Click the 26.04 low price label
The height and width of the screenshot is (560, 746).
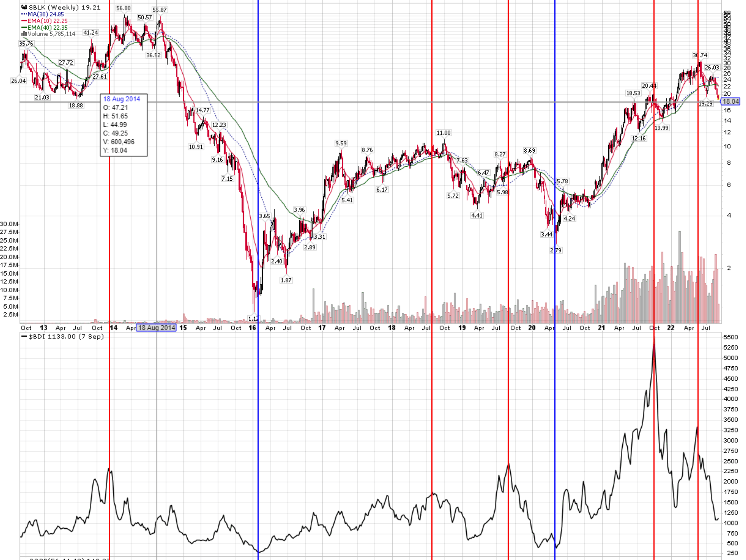pos(18,81)
